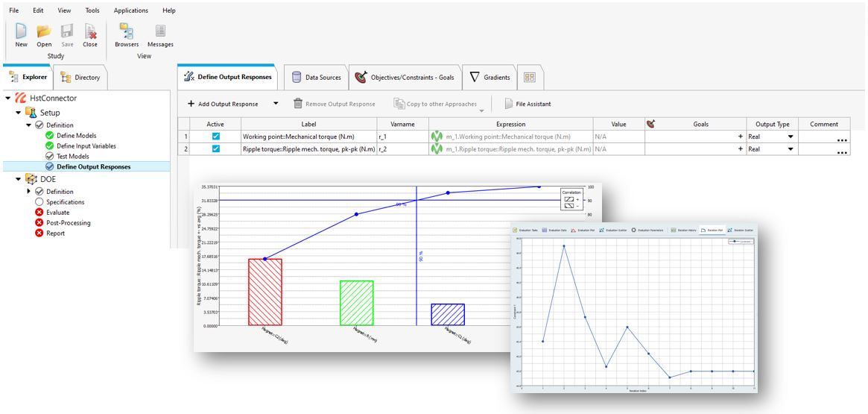Uncheck Active box for Mechanical torque row
The height and width of the screenshot is (414, 868).
tap(216, 137)
